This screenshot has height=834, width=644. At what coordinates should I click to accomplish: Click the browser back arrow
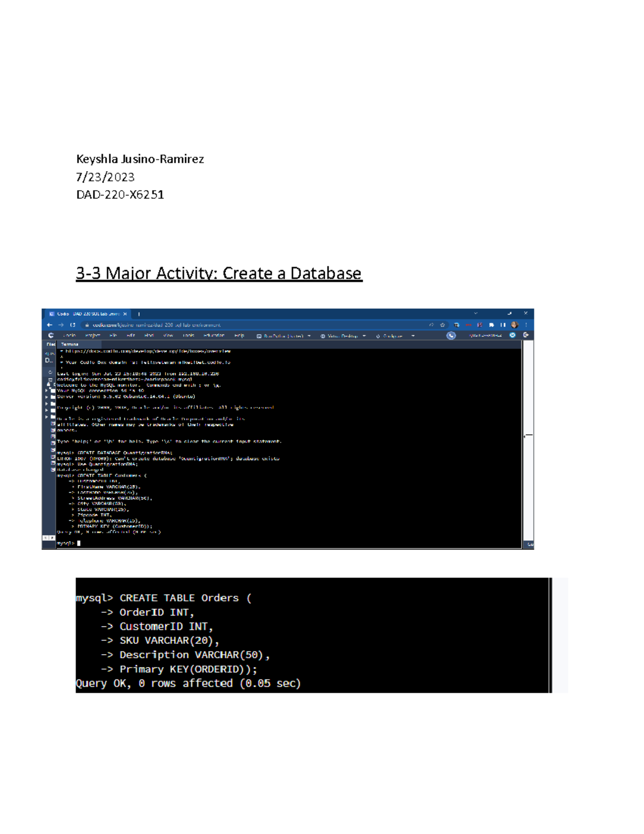[x=49, y=325]
